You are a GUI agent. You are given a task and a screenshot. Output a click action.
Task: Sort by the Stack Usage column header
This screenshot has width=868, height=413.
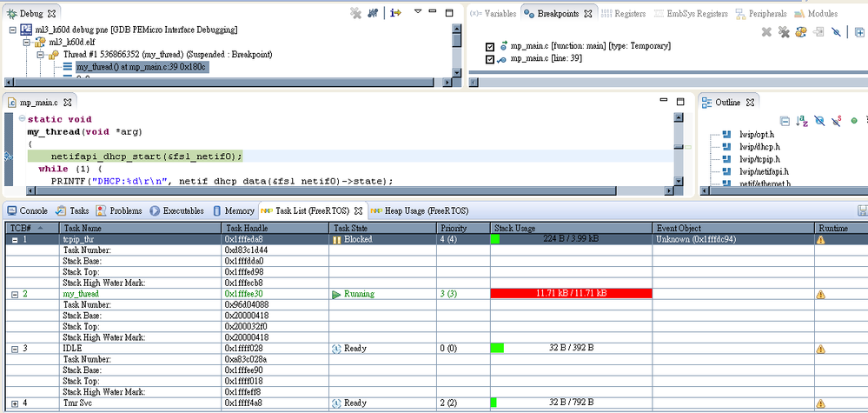click(572, 228)
